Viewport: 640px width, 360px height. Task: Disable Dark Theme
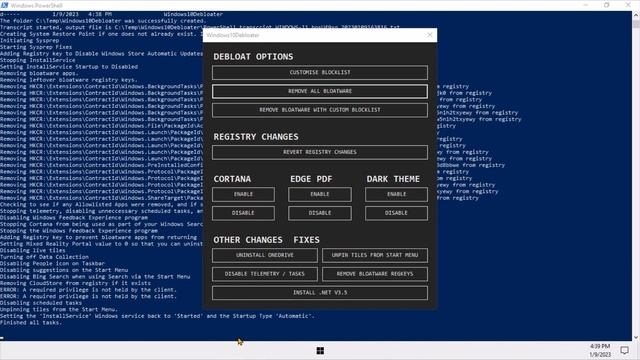396,213
